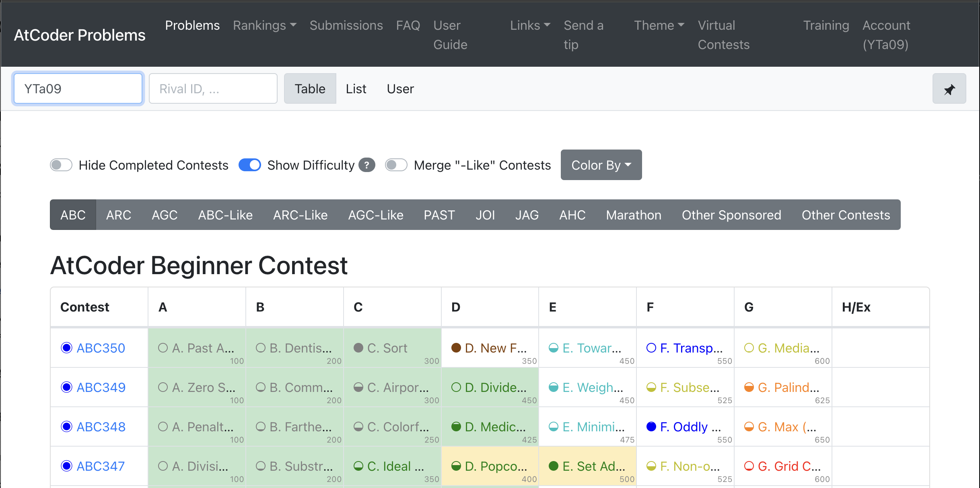Open the ABC349 contest link
This screenshot has width=980, height=488.
tap(101, 387)
